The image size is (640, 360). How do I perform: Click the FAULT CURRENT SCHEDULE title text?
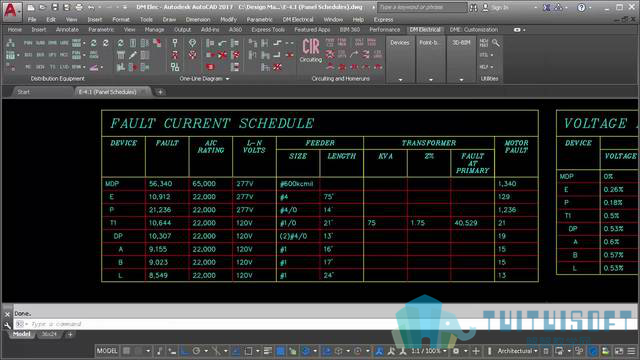coord(212,123)
